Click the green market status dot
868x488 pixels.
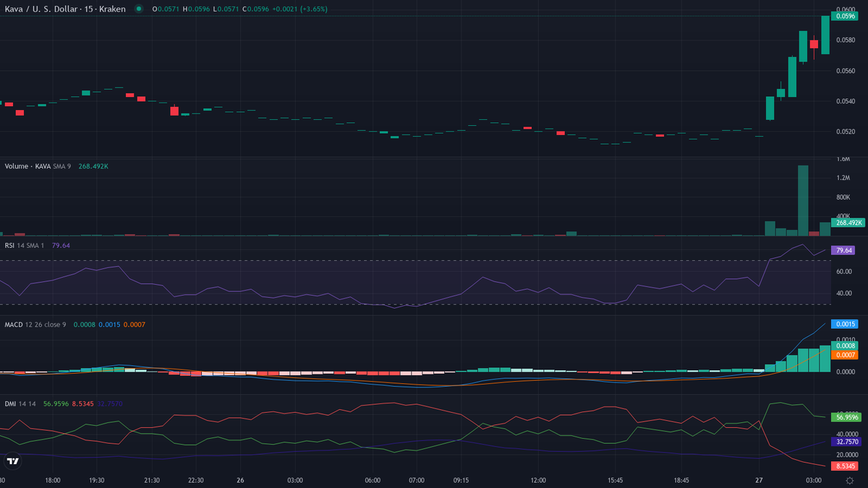pos(139,9)
